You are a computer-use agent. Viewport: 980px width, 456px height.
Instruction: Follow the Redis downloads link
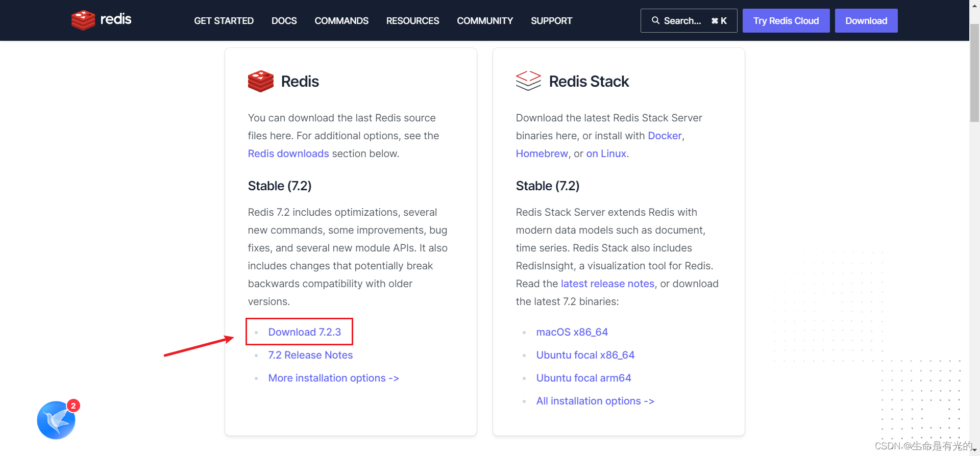(288, 154)
